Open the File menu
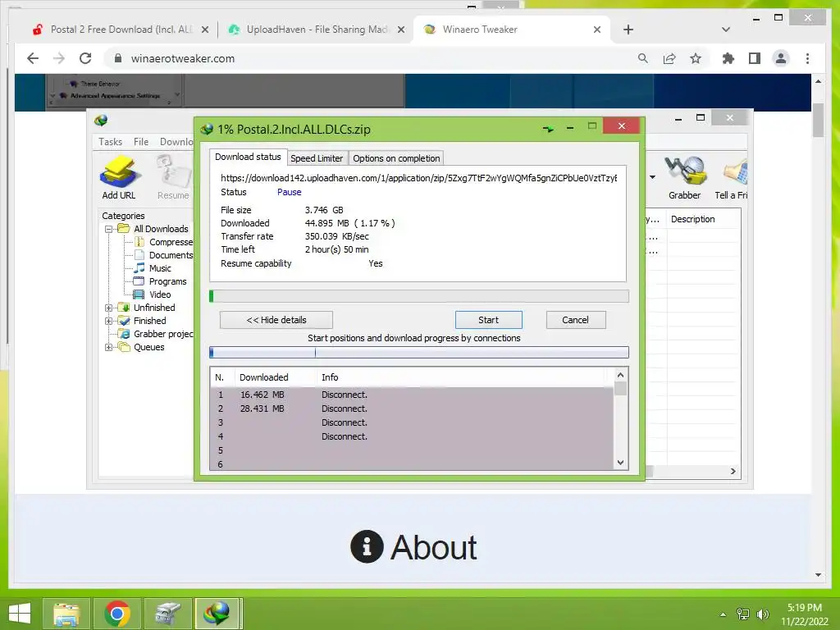Screen dimensions: 840x630 click(x=141, y=142)
